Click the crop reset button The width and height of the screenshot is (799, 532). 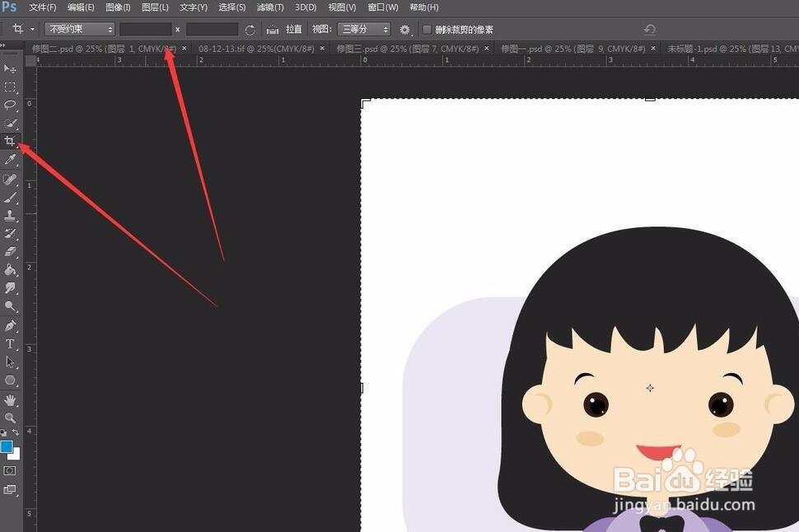coord(250,29)
